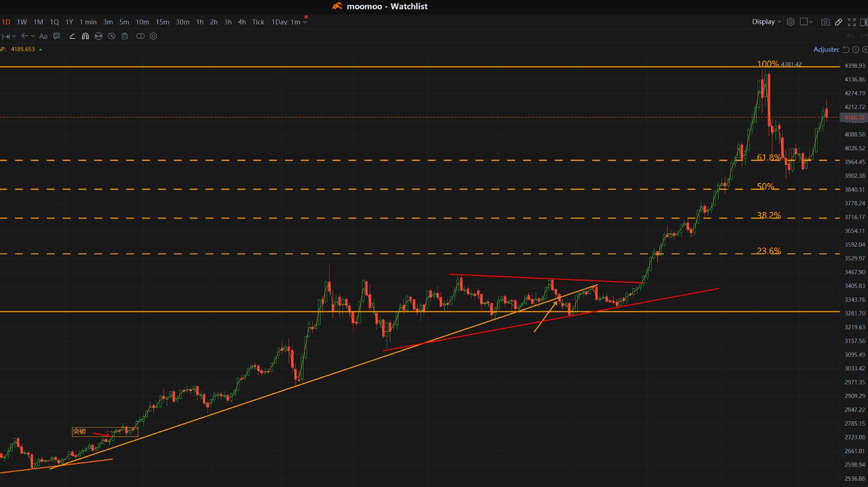This screenshot has height=487, width=868.
Task: Zoom in the chart using plus icon
Action: pyautogui.click(x=865, y=49)
